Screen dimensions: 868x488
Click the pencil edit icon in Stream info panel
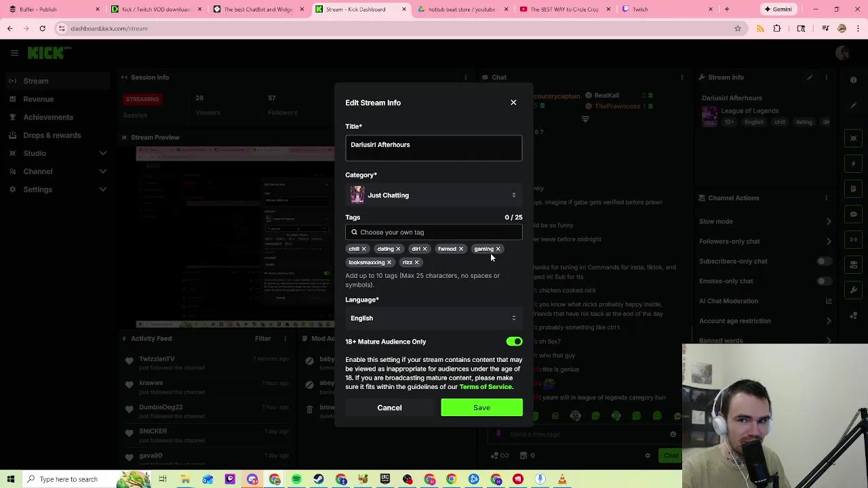click(810, 77)
